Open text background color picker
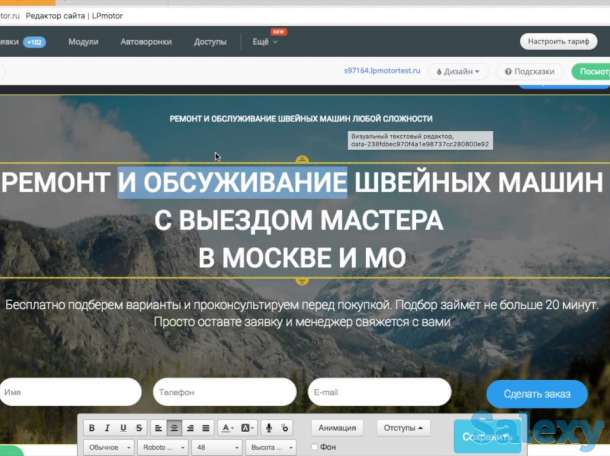610x456 pixels. pos(247,428)
